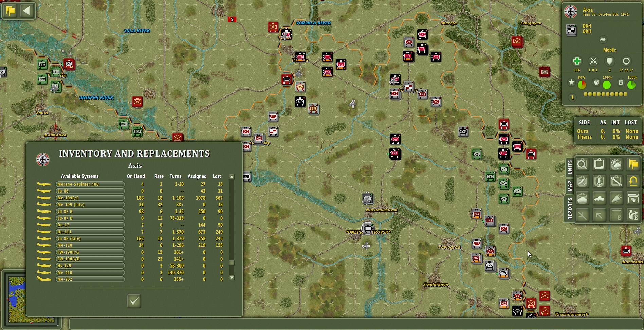Open the clipboard text report icon

coord(599,165)
